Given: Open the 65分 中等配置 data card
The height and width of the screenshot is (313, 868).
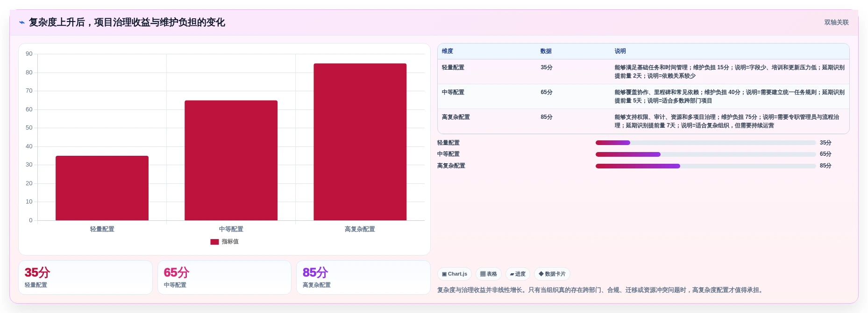Looking at the screenshot, I should tap(224, 277).
